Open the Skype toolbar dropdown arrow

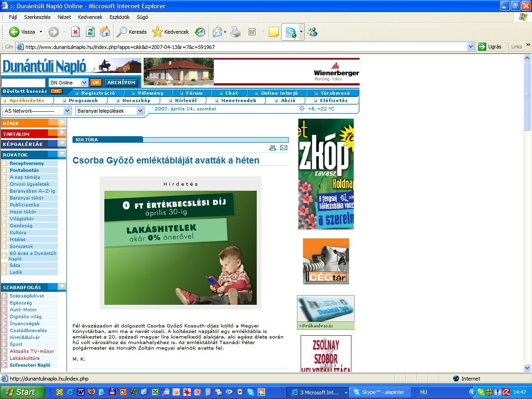click(301, 32)
